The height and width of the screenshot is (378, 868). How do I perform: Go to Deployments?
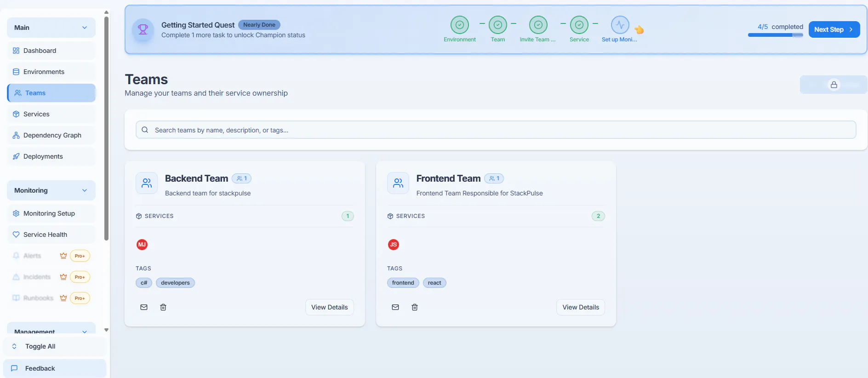(51, 156)
